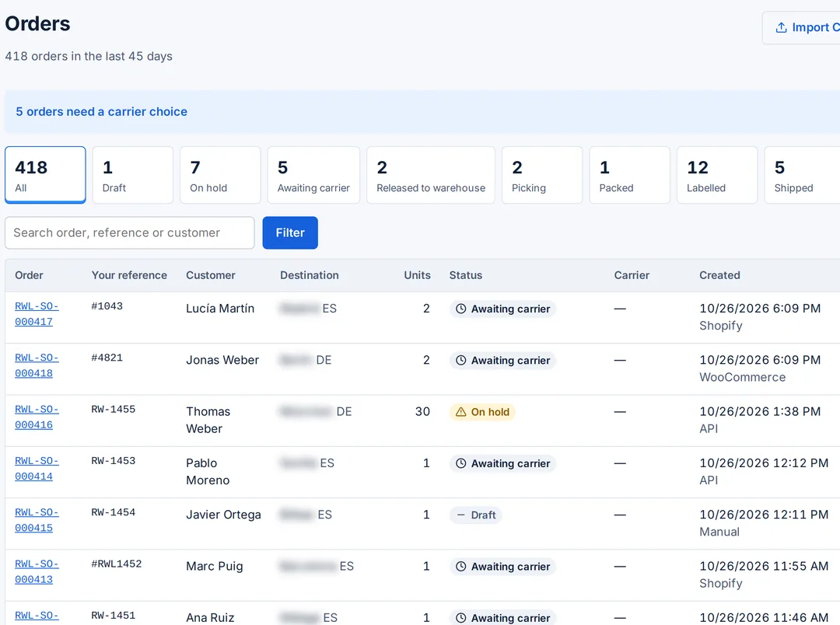Image resolution: width=840 pixels, height=625 pixels.
Task: Click warning triangle icon in On hold badge
Action: (x=460, y=412)
